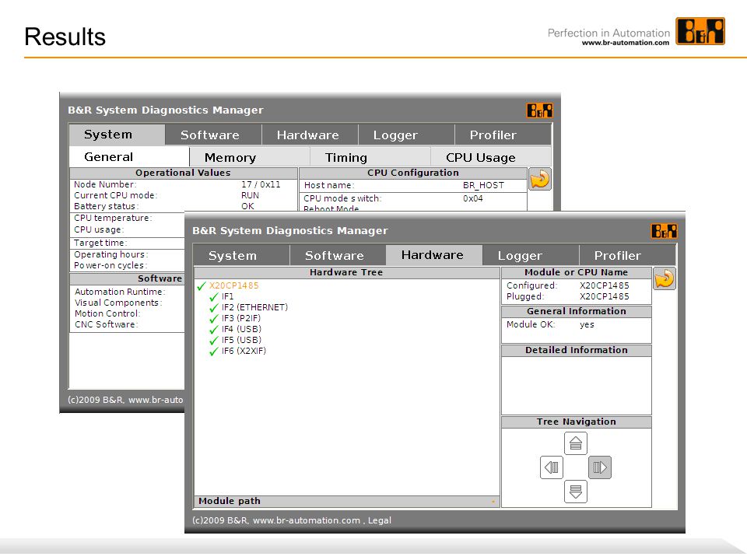Select the X20CP1485 root node in Hardware Tree
Viewport: 747px width, 560px height.
tap(234, 285)
